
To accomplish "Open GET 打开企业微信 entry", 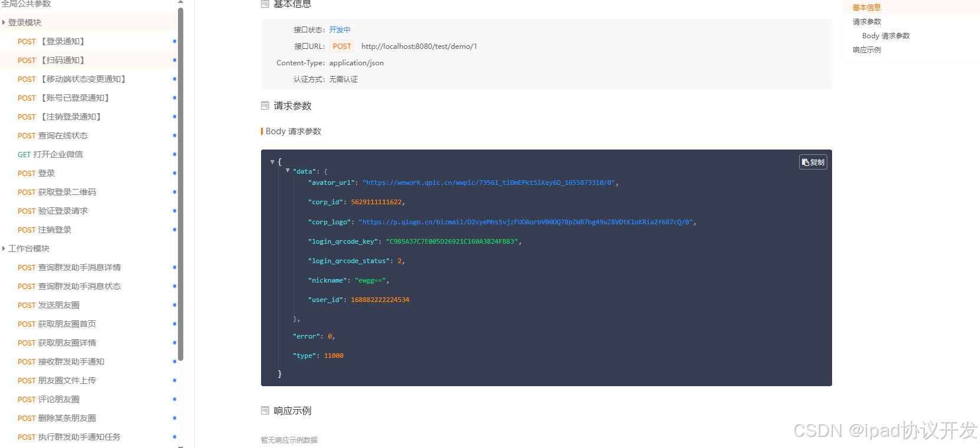I will tap(88, 154).
